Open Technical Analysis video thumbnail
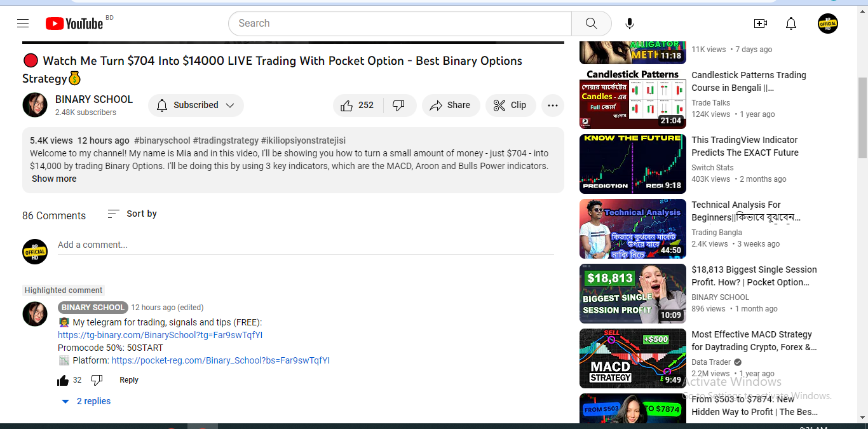This screenshot has height=429, width=868. pyautogui.click(x=633, y=229)
